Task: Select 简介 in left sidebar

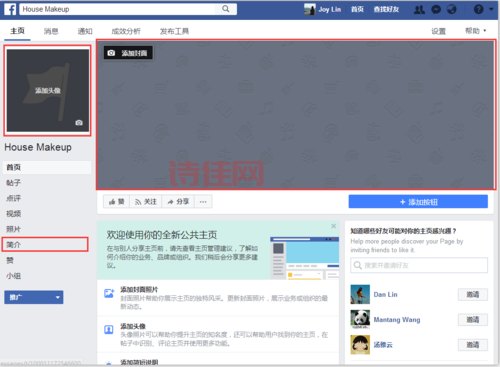Action: click(x=45, y=245)
